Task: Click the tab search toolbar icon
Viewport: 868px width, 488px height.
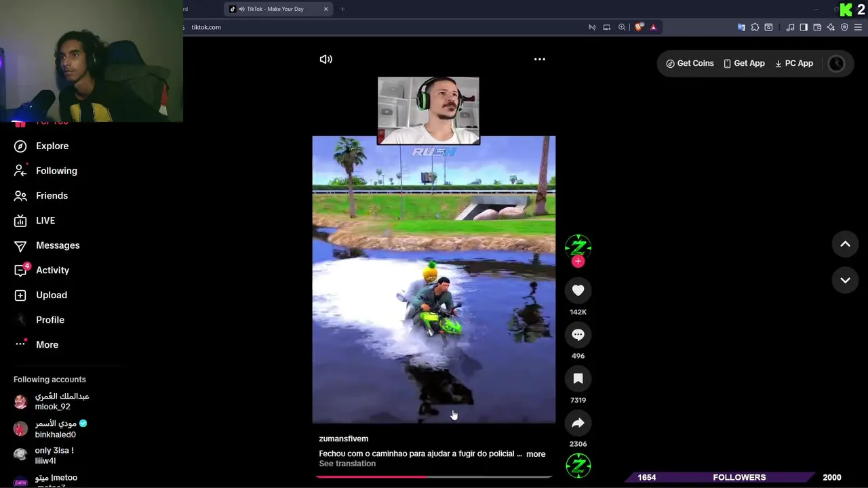Action: (768, 27)
